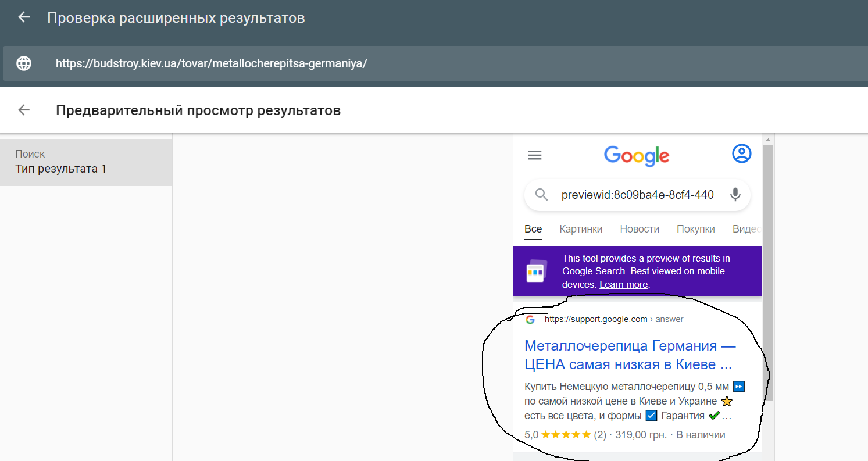Click Google favicon beside support.google.com

tap(530, 319)
